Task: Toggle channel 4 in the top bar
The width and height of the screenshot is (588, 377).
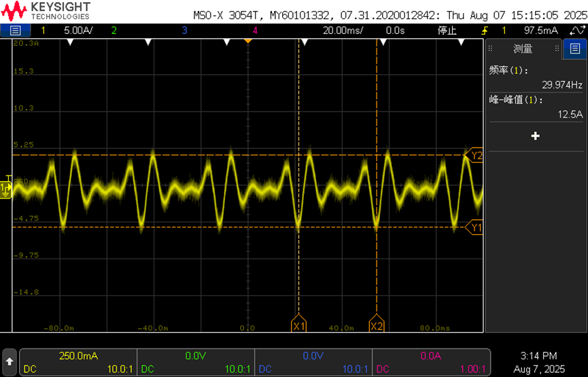Action: pyautogui.click(x=255, y=31)
